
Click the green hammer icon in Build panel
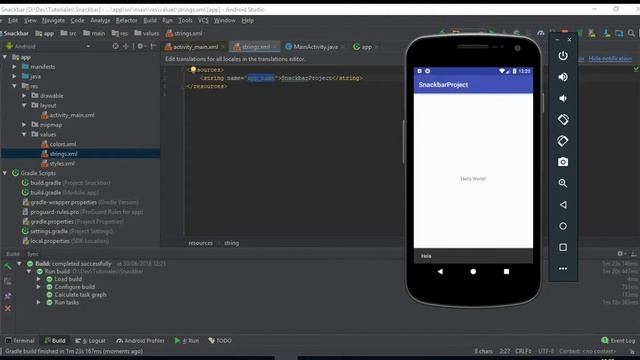8,266
